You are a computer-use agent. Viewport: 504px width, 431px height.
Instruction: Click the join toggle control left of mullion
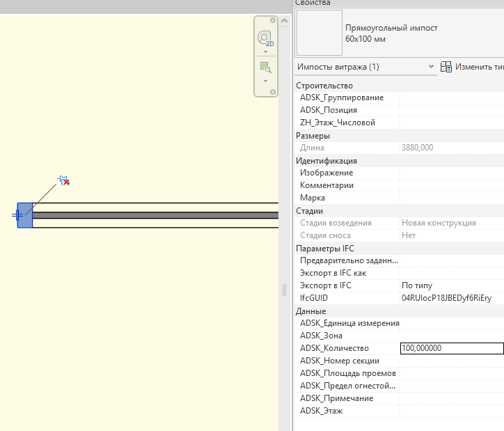(x=17, y=215)
